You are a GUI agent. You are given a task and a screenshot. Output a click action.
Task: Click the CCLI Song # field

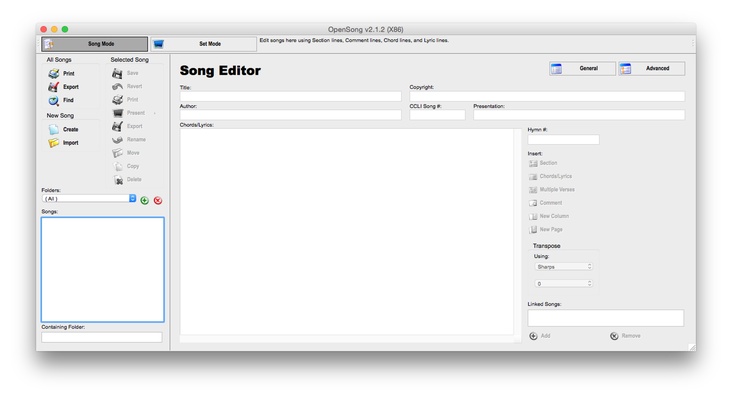click(x=437, y=115)
